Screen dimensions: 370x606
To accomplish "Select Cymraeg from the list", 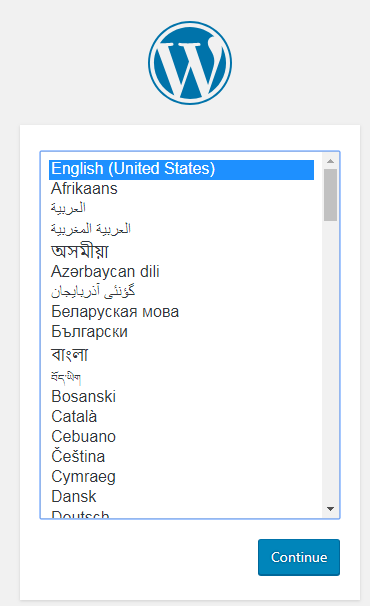I will coord(181,477).
